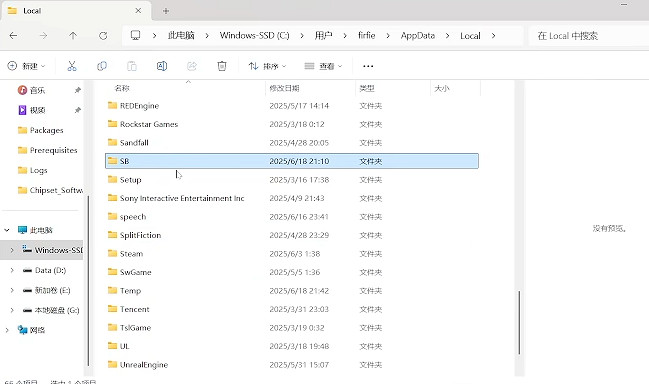Click the This PC computer icon in sidebar
The height and width of the screenshot is (384, 649).
22,230
